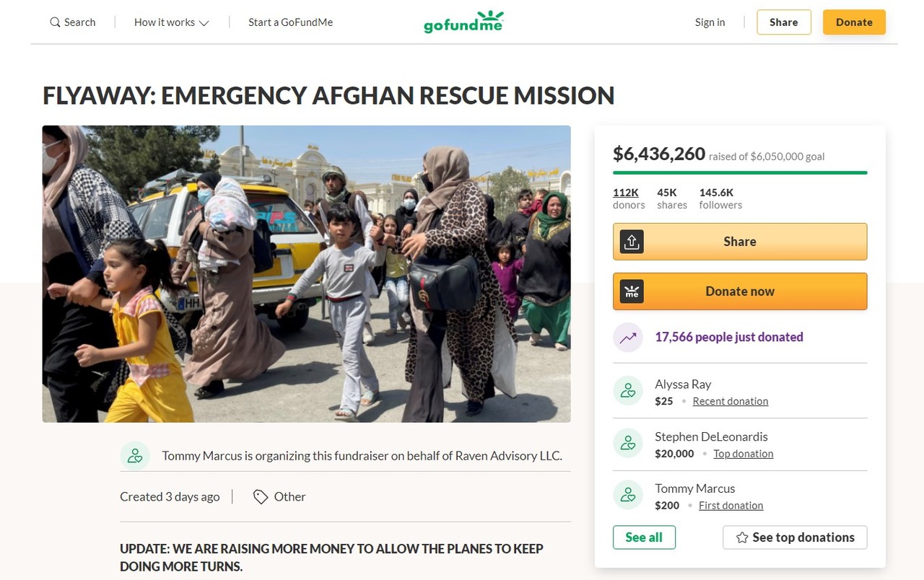
Task: Click the tag icon next to Other
Action: tap(261, 497)
